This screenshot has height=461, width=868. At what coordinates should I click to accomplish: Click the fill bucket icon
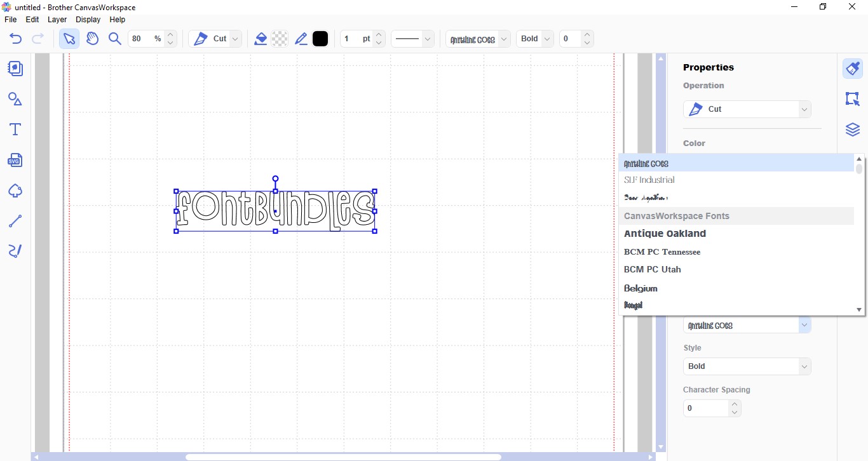click(x=261, y=39)
